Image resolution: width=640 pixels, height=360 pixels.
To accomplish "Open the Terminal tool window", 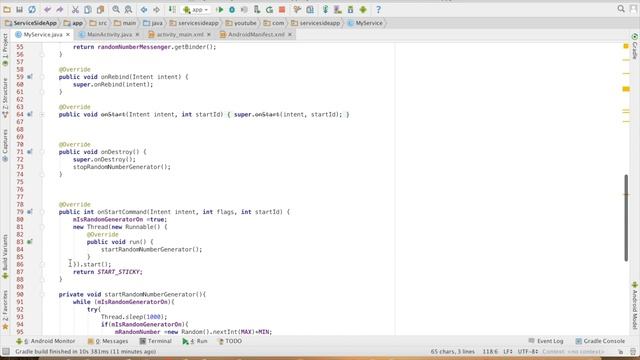I will click(x=156, y=341).
